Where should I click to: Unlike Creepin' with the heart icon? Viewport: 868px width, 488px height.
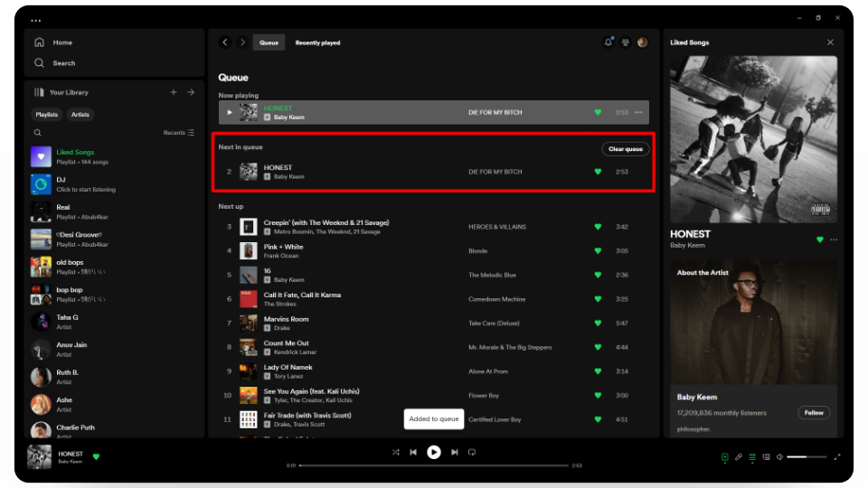coord(598,227)
